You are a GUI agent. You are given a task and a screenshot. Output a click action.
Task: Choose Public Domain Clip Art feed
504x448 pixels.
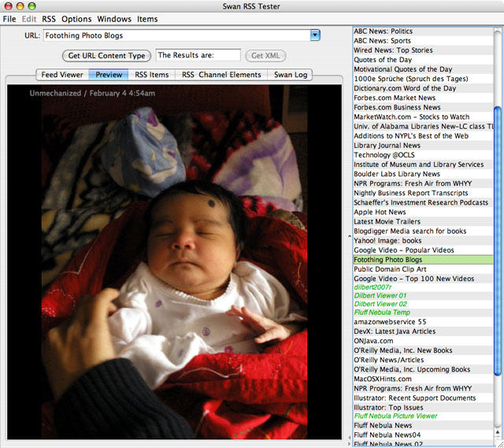(390, 269)
